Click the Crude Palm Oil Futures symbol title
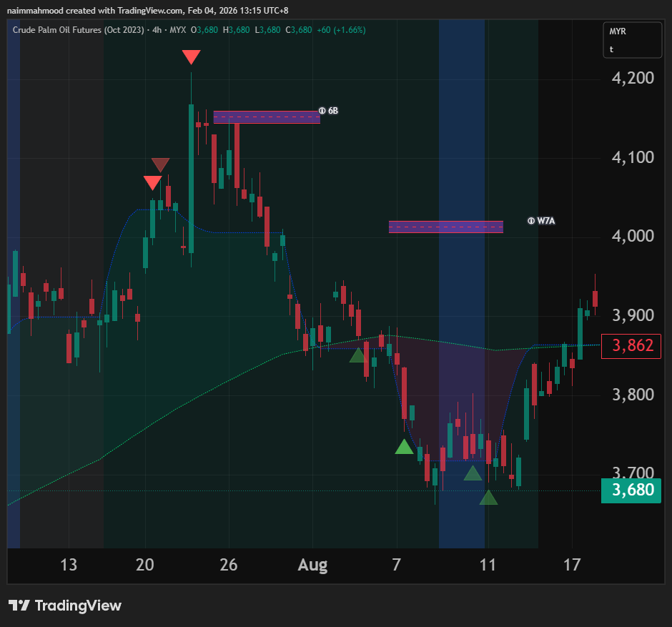 click(x=78, y=30)
